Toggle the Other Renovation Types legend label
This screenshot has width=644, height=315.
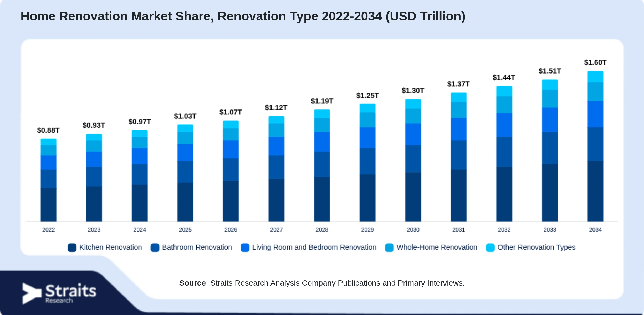[x=536, y=247]
